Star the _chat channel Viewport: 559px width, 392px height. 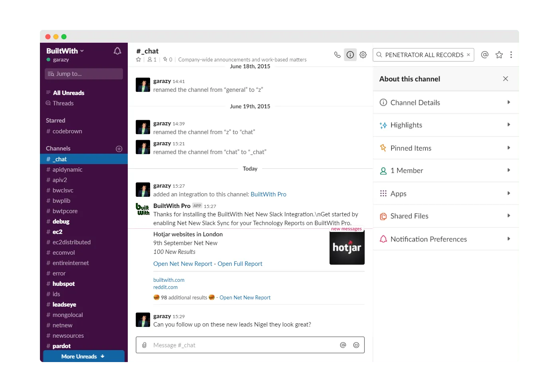(139, 59)
